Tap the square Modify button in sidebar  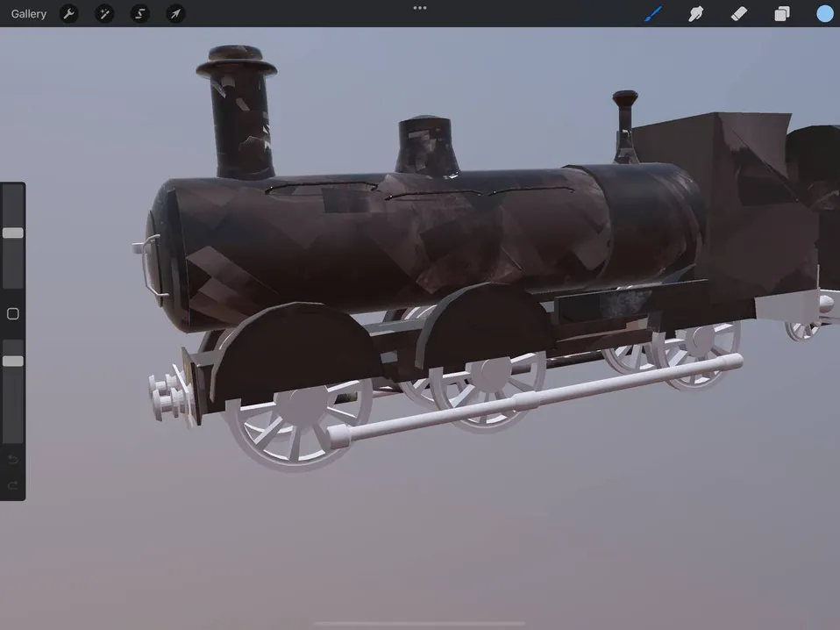point(13,313)
